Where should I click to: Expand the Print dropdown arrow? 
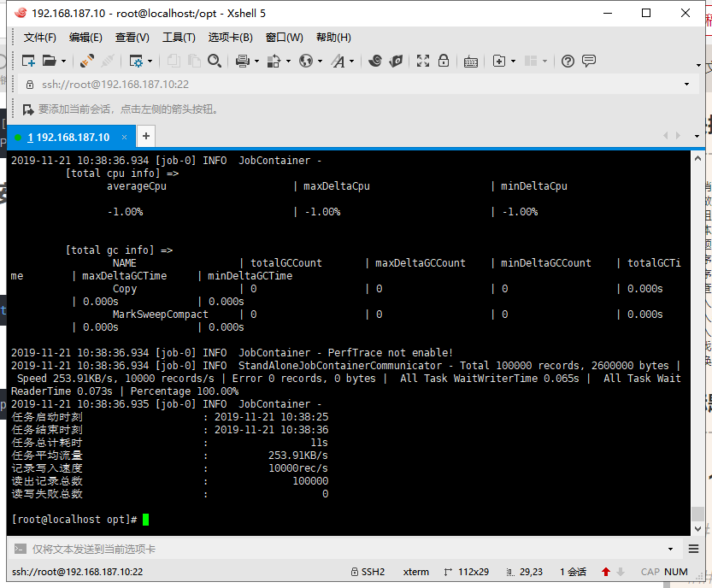coord(256,61)
